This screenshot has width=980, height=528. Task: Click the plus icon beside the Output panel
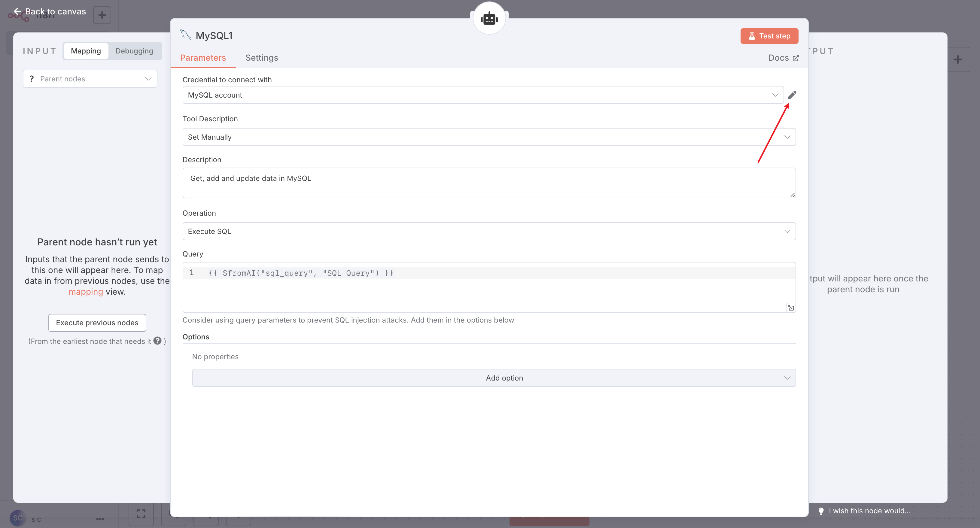click(x=957, y=59)
